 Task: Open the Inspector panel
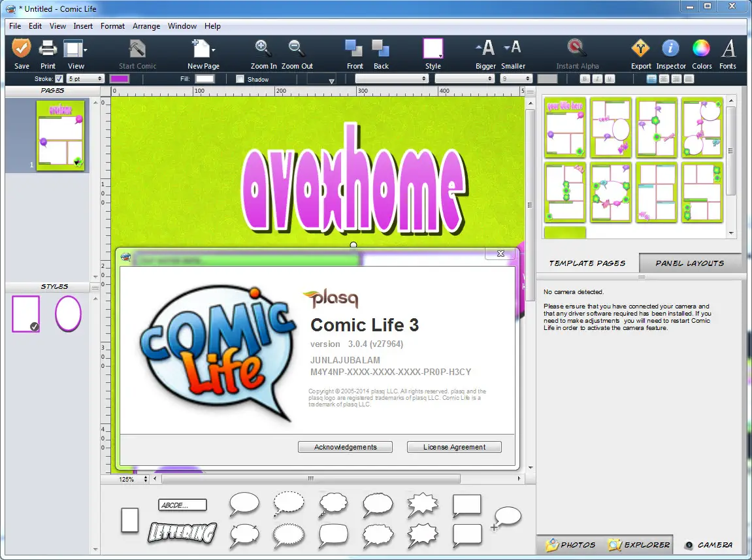(670, 48)
